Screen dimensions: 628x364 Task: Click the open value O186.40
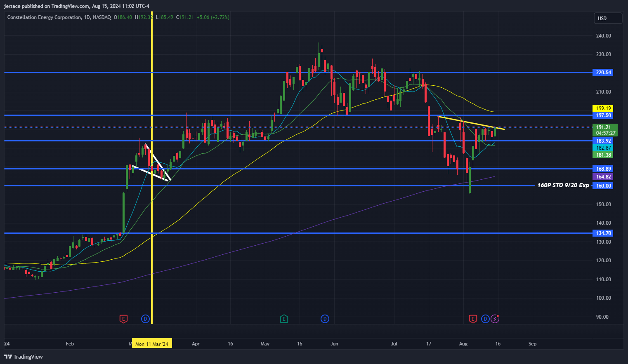[x=123, y=17]
